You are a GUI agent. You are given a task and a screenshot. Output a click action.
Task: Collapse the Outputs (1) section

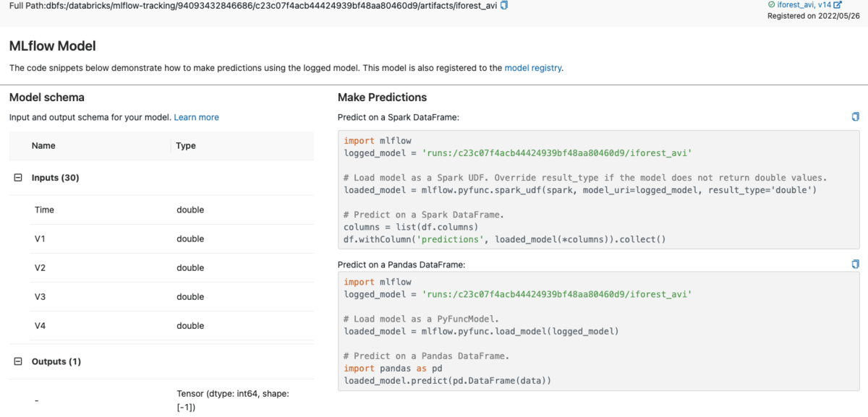pos(19,361)
